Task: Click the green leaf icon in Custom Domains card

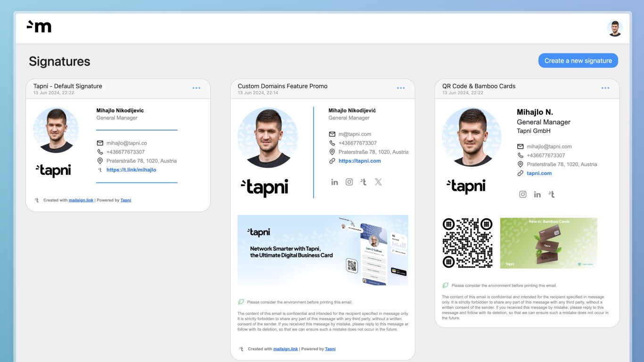Action: pos(241,302)
